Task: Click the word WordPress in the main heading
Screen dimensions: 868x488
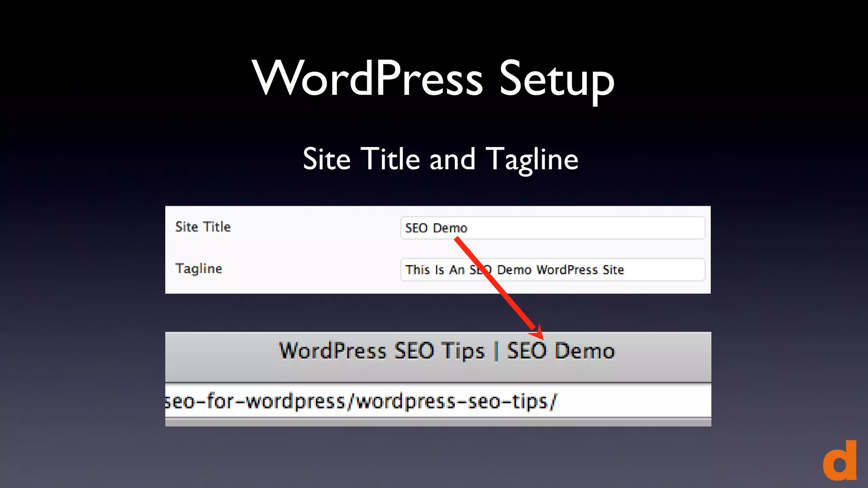Action: (x=367, y=78)
